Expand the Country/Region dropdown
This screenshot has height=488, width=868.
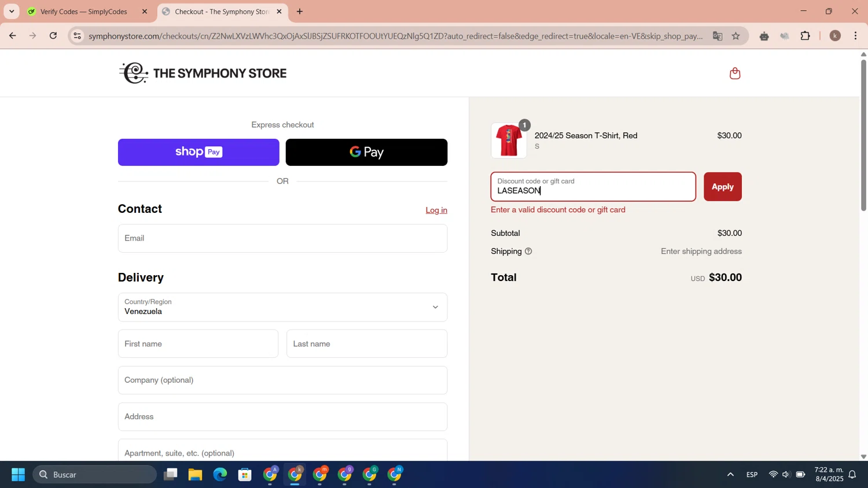pos(282,307)
